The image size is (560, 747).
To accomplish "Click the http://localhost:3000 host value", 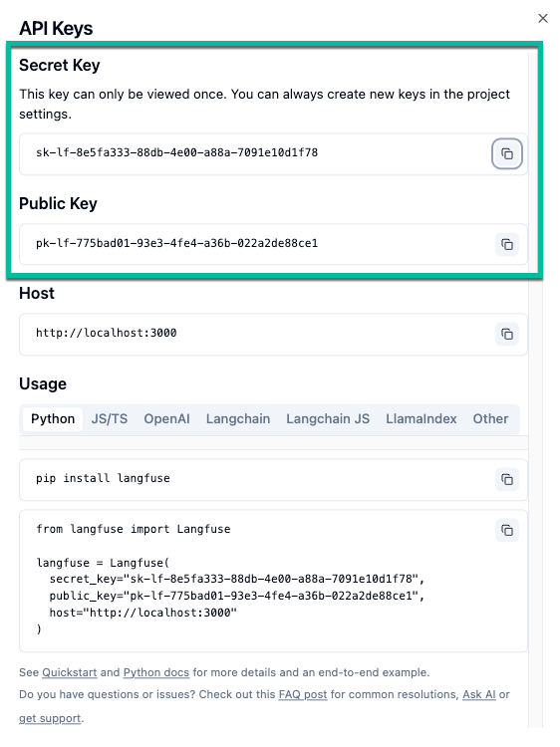I will pyautogui.click(x=107, y=333).
